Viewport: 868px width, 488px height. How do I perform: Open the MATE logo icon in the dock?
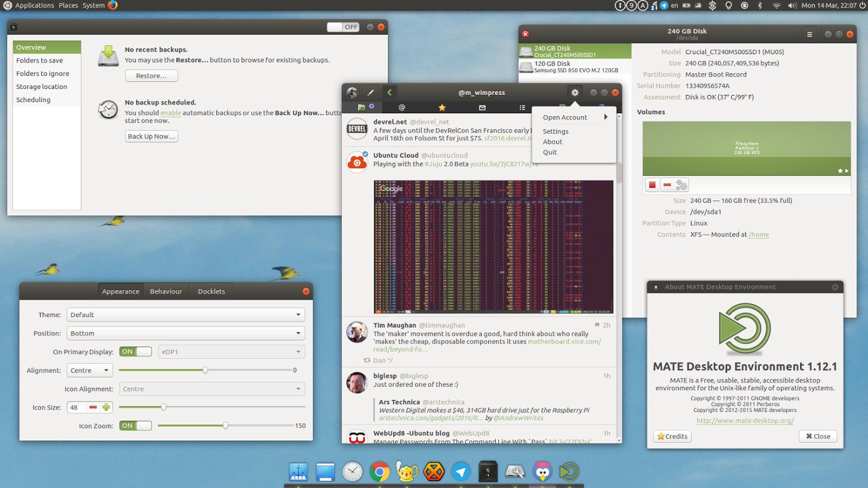coord(570,471)
